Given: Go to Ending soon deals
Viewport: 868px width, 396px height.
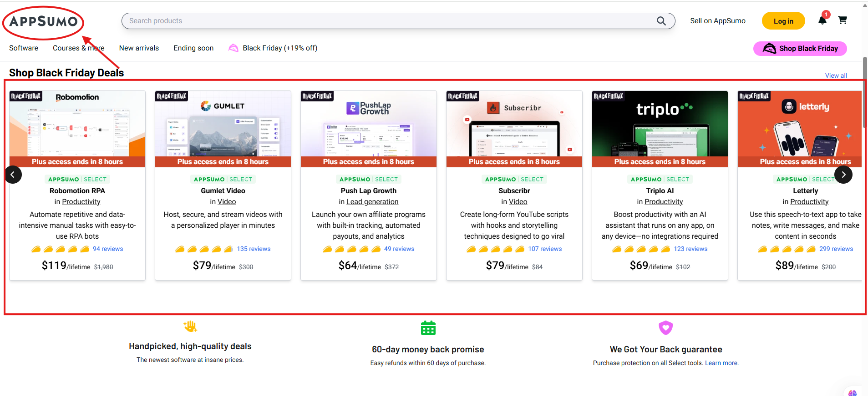Looking at the screenshot, I should tap(193, 48).
